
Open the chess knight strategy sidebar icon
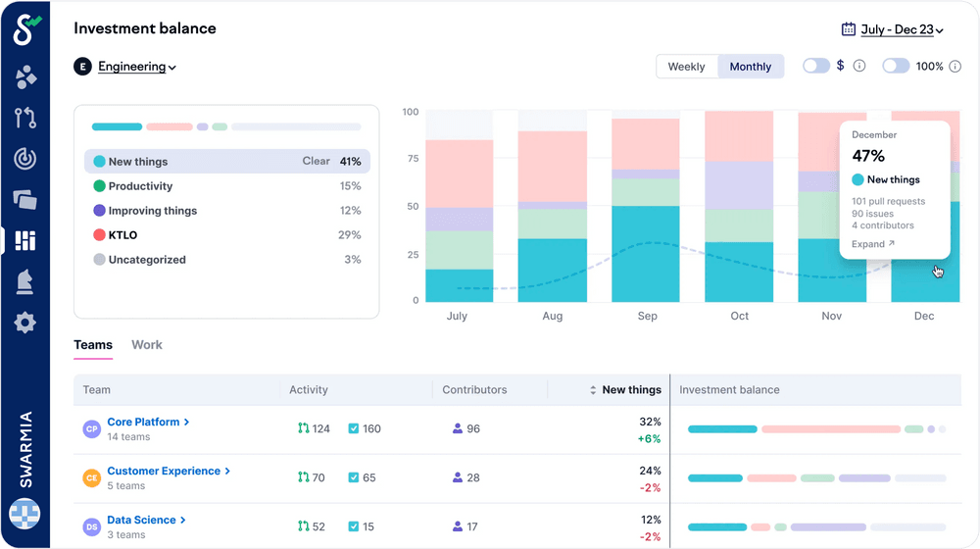pyautogui.click(x=25, y=281)
